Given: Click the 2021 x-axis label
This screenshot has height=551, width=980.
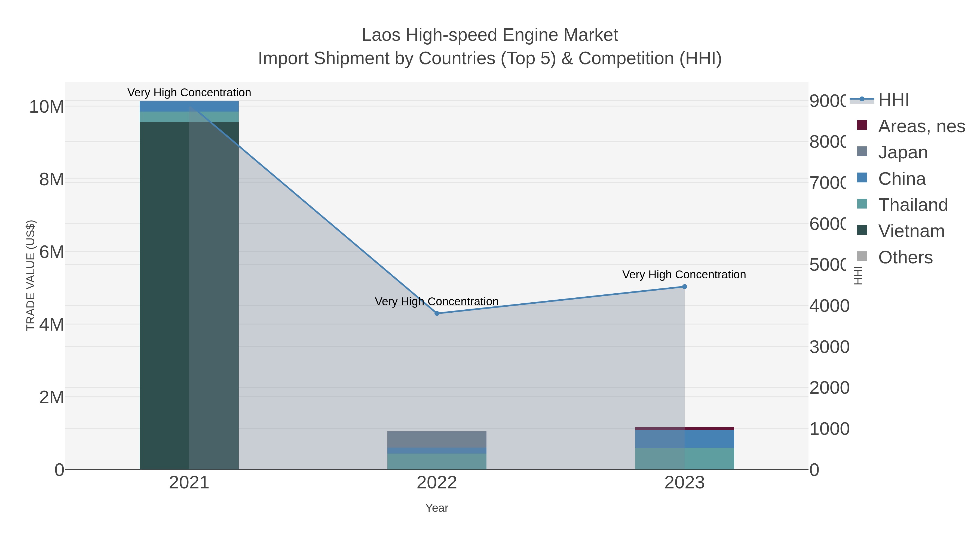Looking at the screenshot, I should tap(189, 482).
